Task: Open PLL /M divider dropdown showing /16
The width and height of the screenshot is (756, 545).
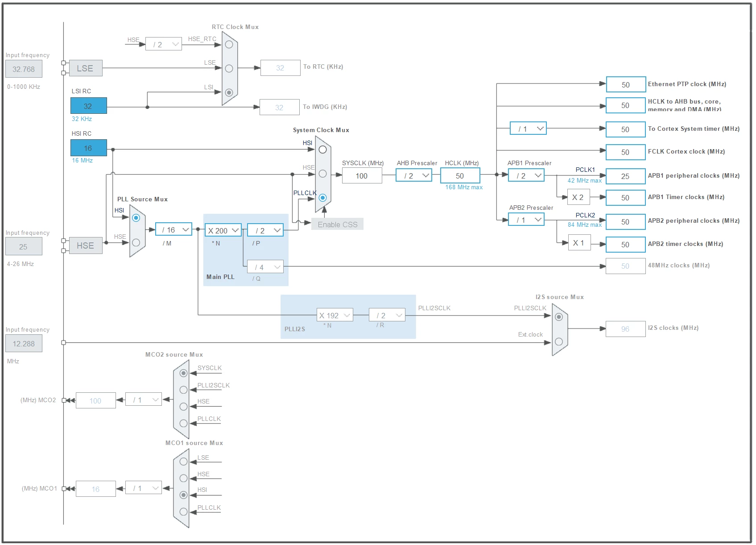Action: [x=174, y=229]
